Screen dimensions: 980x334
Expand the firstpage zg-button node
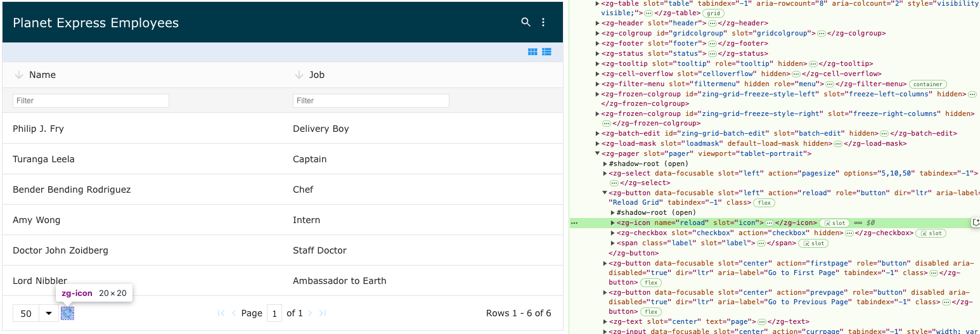coord(605,263)
